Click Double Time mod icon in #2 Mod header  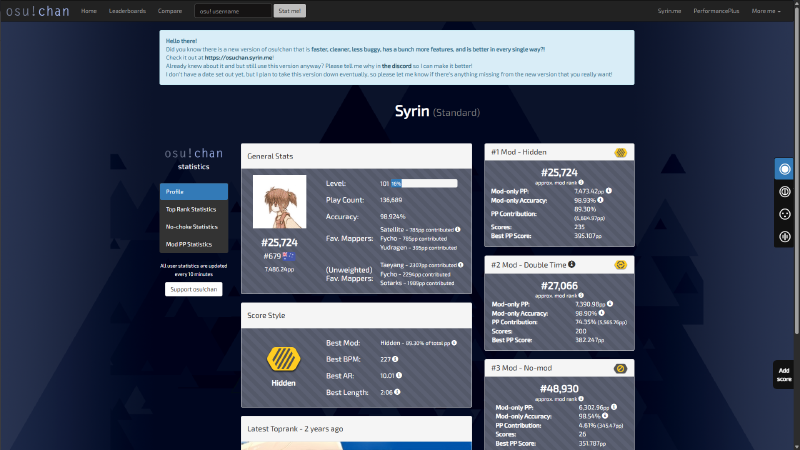[620, 265]
